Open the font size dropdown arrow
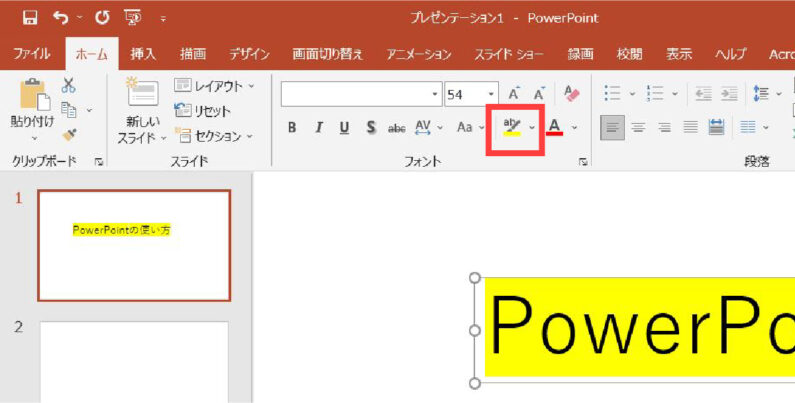This screenshot has height=403, width=795. click(491, 94)
